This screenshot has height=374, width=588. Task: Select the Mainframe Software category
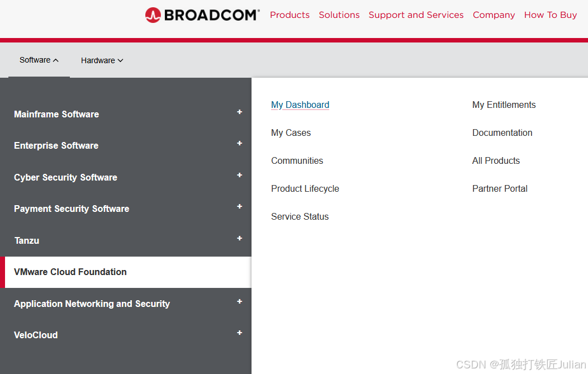pos(56,114)
